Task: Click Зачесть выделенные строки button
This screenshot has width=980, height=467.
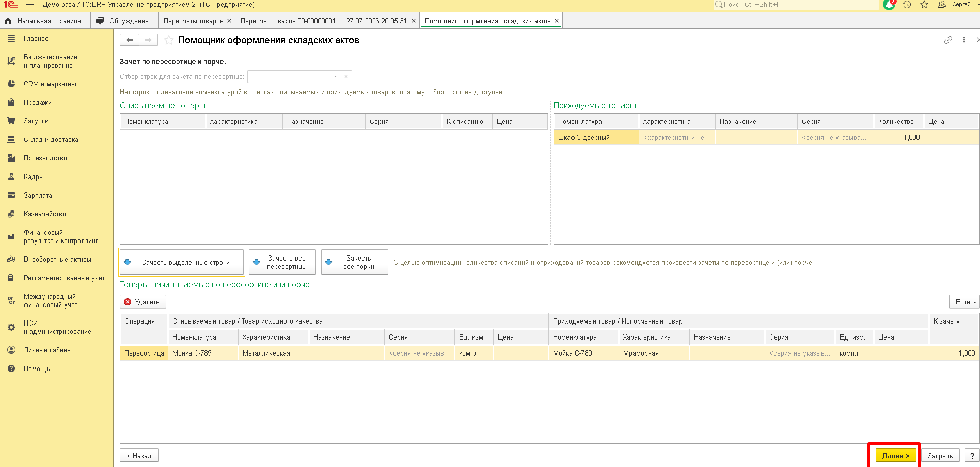Action: click(x=182, y=262)
